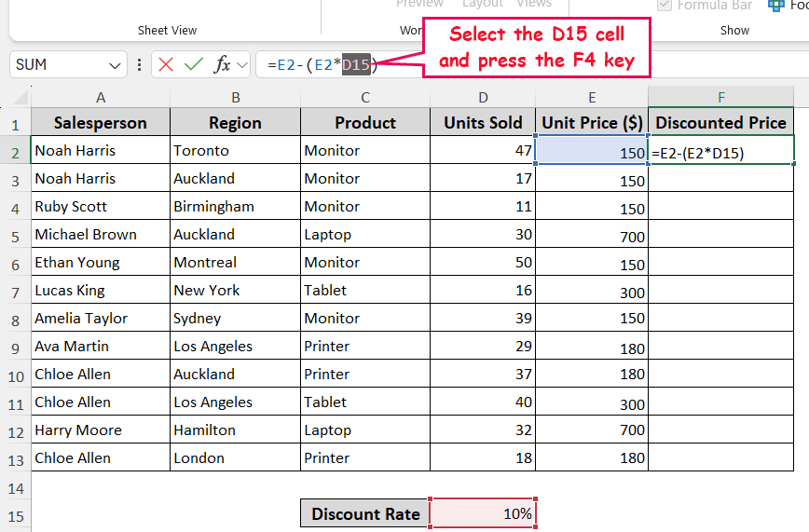Click the Enter checkmark formula icon
The height and width of the screenshot is (532, 809).
pos(194,64)
